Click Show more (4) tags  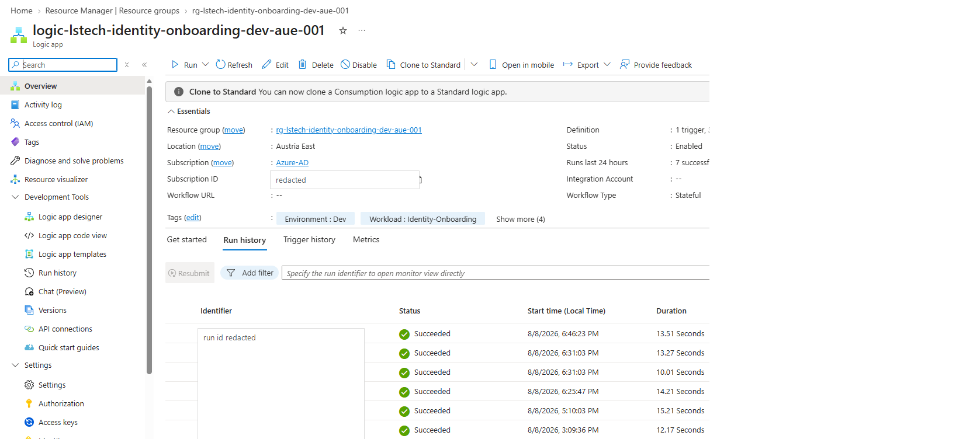tap(521, 219)
